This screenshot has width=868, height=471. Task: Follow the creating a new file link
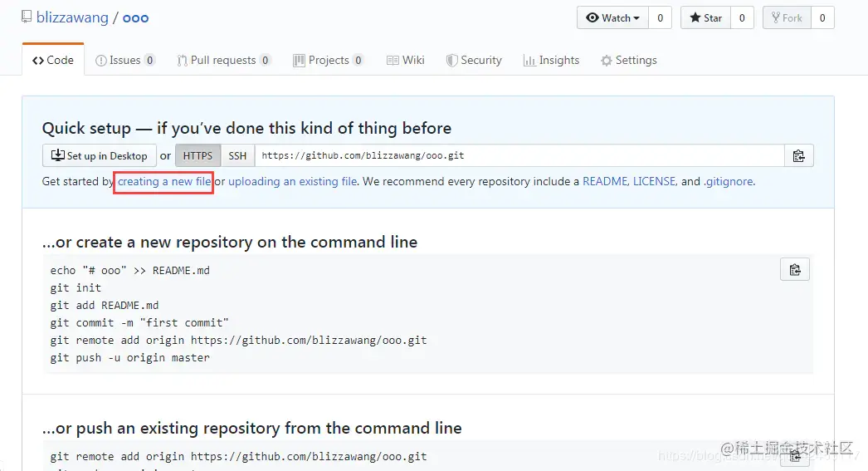point(163,181)
